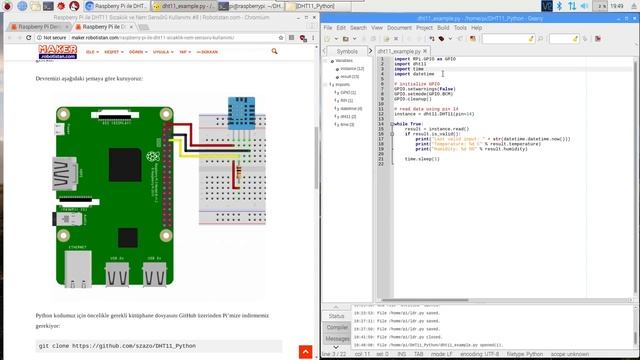The image size is (640, 360).
Task: Expand the UYGULA dropdown in site navigation
Action: (x=163, y=52)
